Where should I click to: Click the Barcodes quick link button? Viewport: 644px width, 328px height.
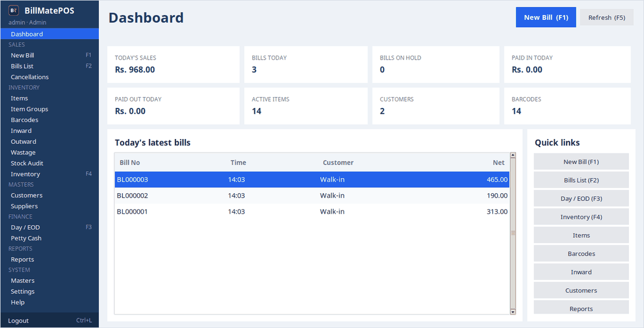(x=581, y=253)
